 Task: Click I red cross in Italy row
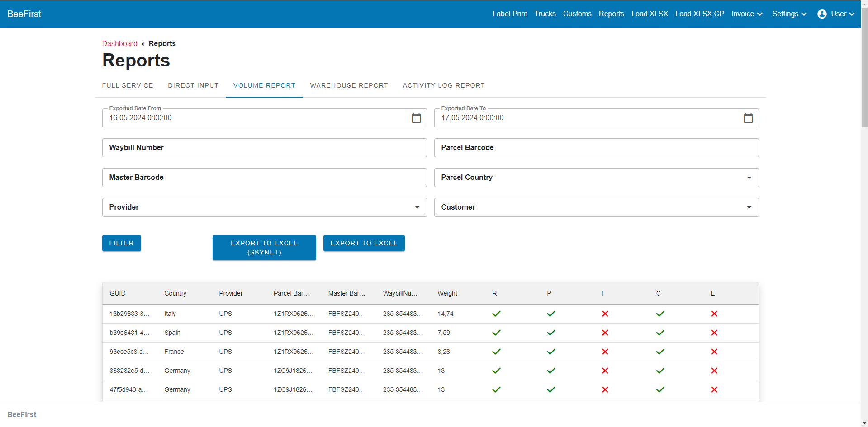pyautogui.click(x=605, y=314)
